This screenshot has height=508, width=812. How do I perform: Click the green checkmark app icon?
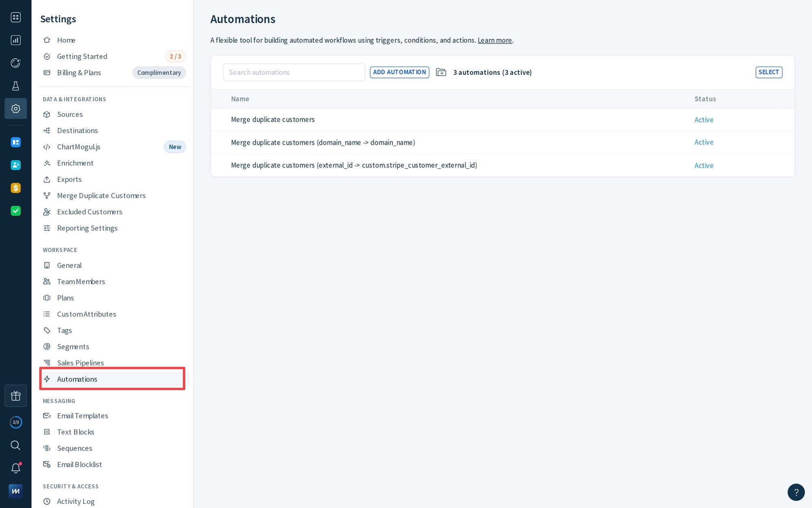click(15, 211)
